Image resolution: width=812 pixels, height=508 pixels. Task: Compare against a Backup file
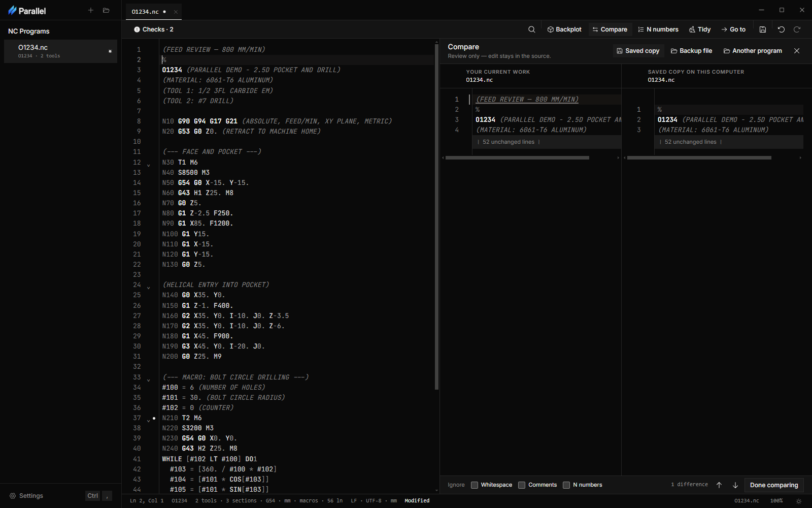click(x=691, y=51)
